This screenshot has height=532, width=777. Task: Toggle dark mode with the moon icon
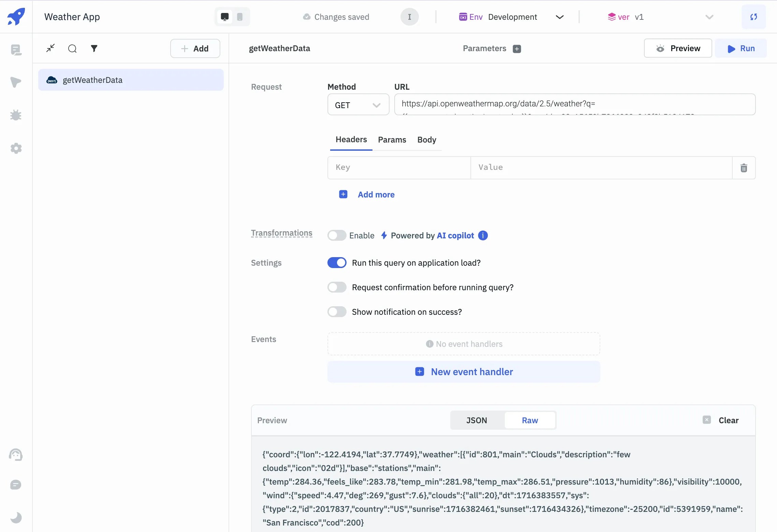click(16, 518)
